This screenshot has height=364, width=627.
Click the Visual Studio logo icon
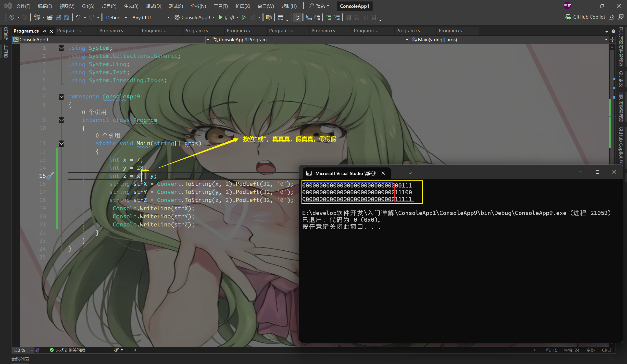click(8, 6)
